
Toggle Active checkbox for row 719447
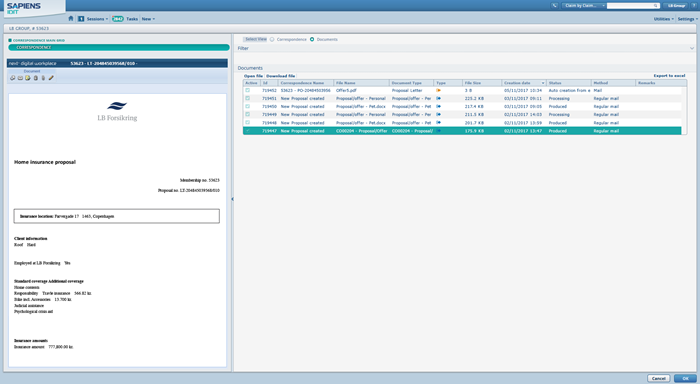pyautogui.click(x=248, y=131)
